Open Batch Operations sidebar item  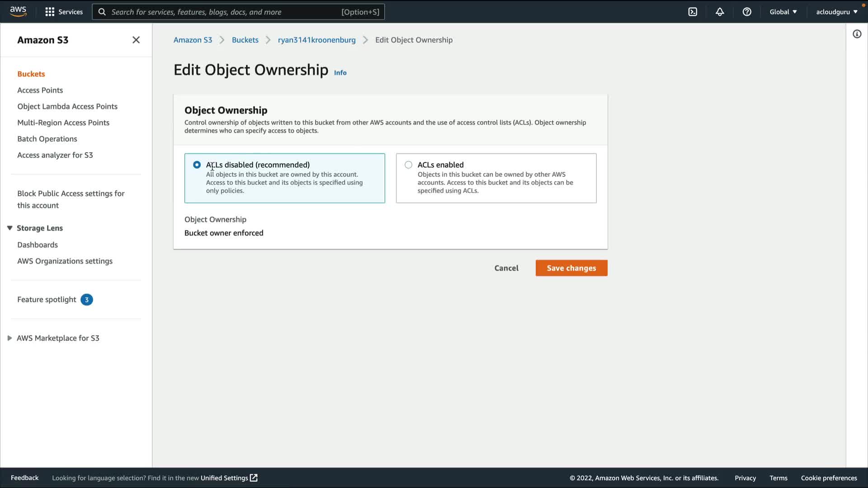tap(47, 139)
